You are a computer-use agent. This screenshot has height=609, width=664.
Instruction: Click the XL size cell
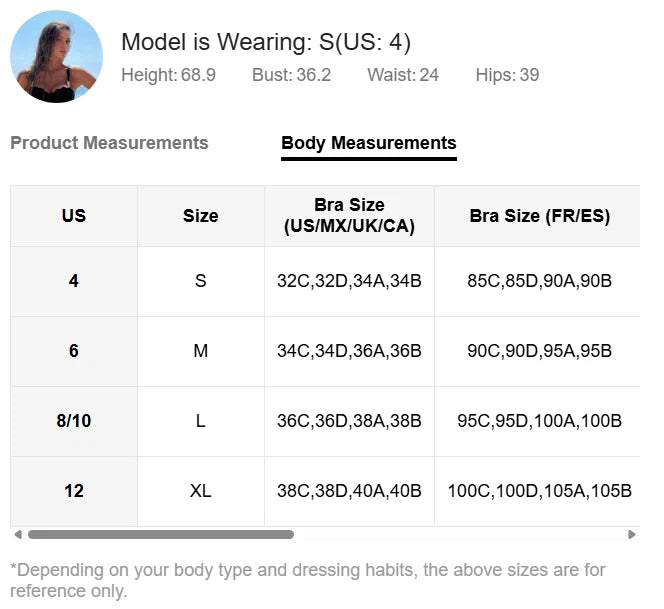tap(200, 491)
